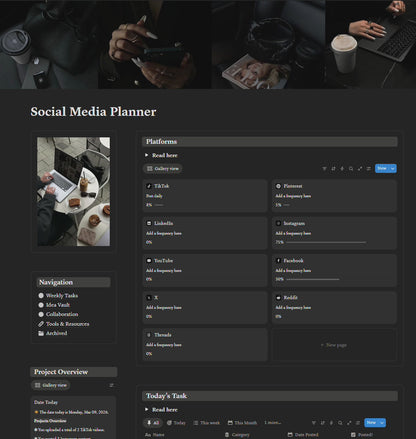Click the Project Overview heading

coord(61,372)
